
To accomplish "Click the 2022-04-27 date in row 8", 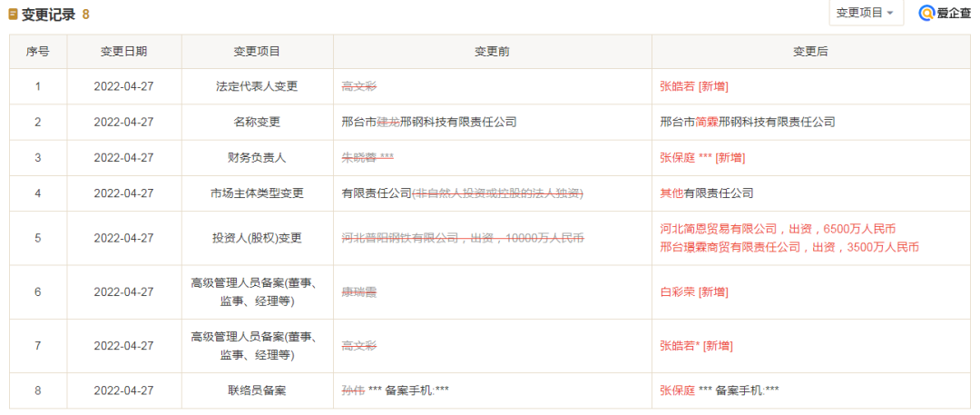I will click(x=123, y=390).
